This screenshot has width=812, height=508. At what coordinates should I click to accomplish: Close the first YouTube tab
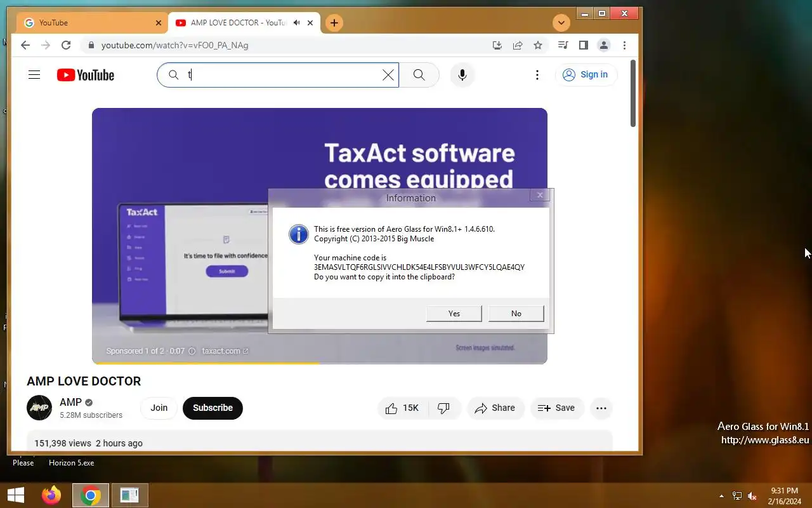pyautogui.click(x=159, y=23)
